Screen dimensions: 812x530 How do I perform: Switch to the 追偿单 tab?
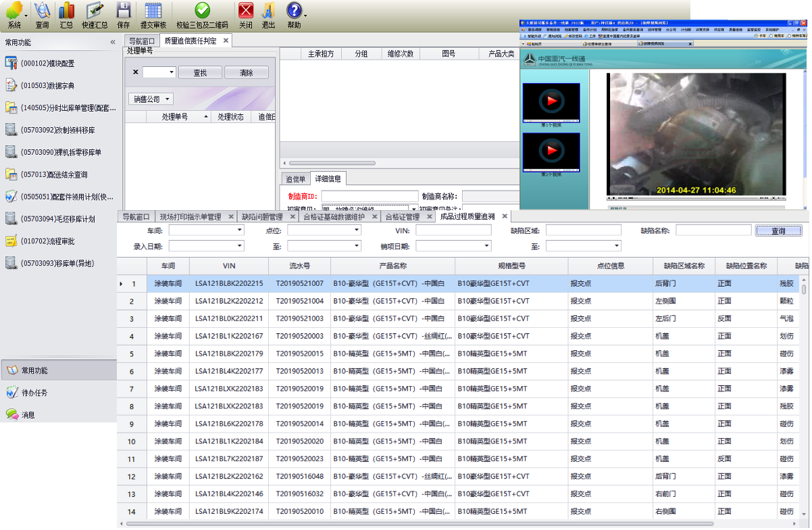[x=295, y=179]
